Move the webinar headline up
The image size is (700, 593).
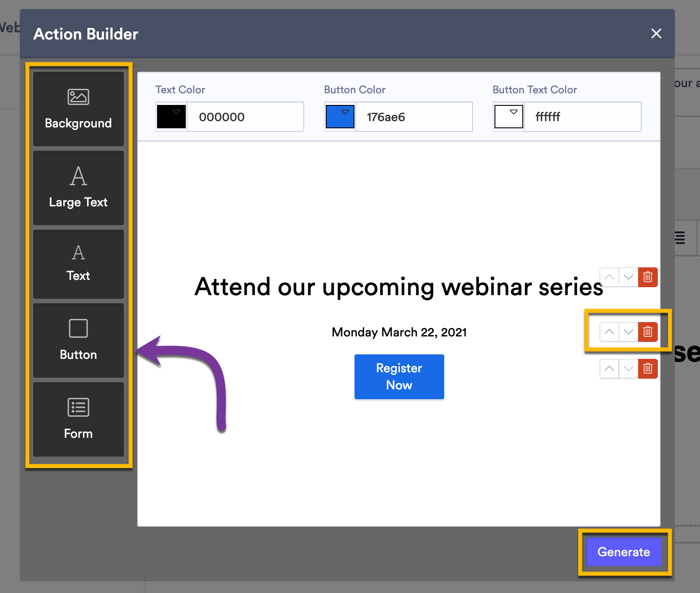(x=609, y=277)
